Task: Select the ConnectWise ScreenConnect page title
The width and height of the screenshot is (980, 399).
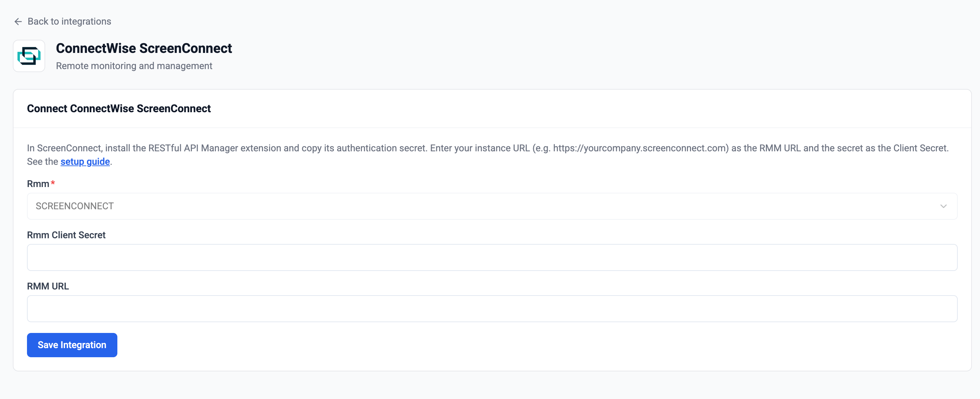Action: [144, 48]
